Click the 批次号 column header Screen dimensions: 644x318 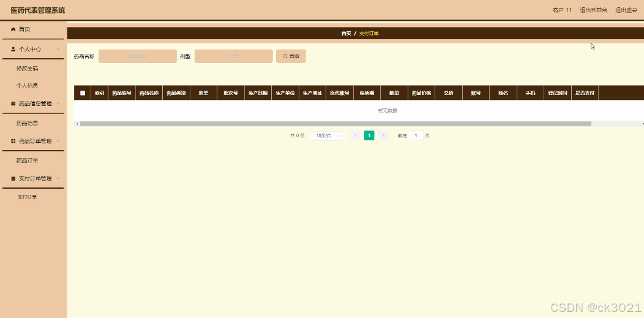[x=231, y=93]
